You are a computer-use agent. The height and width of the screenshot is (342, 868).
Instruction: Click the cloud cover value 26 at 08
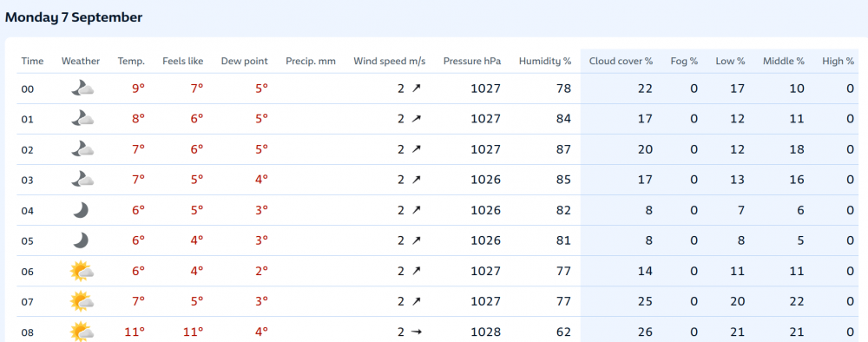[646, 332]
